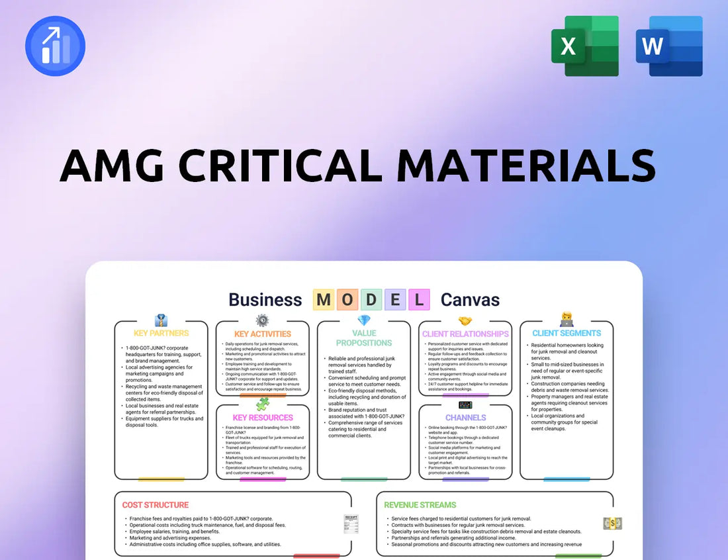Click the word Business in canvas title

(x=265, y=300)
